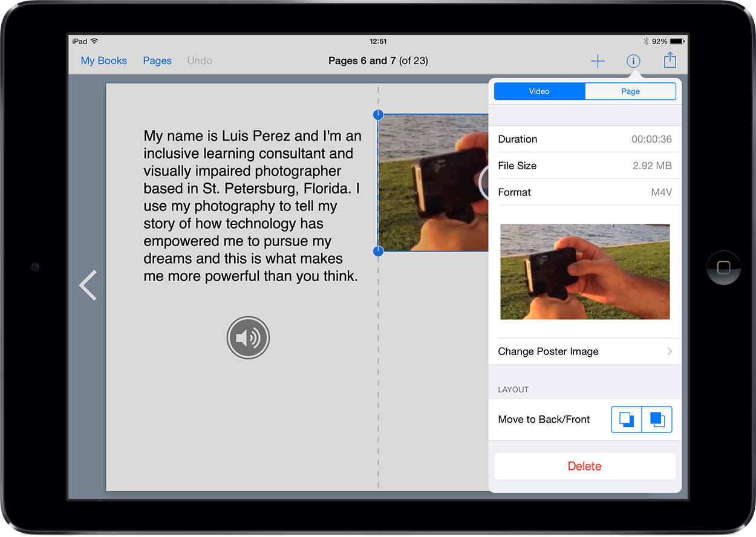This screenshot has width=756, height=537.
Task: Switch to the Page tab
Action: tap(630, 91)
